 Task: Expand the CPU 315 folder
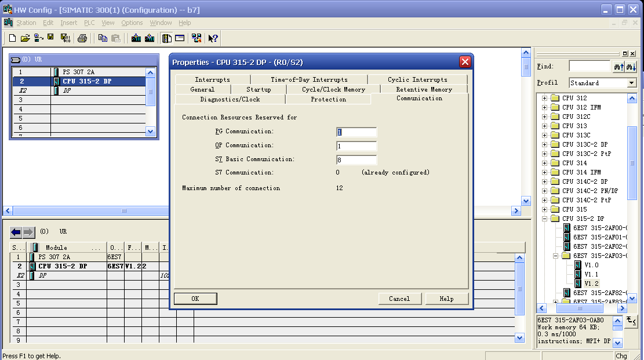click(545, 209)
